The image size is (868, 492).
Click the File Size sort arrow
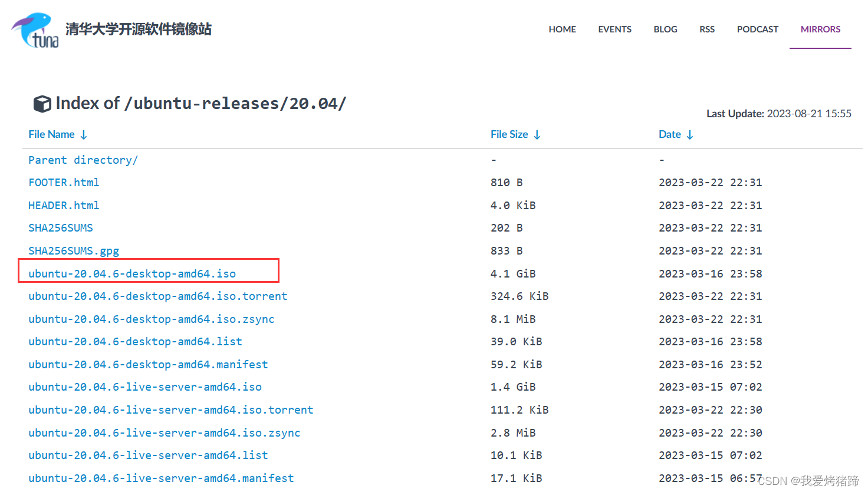[x=537, y=135]
